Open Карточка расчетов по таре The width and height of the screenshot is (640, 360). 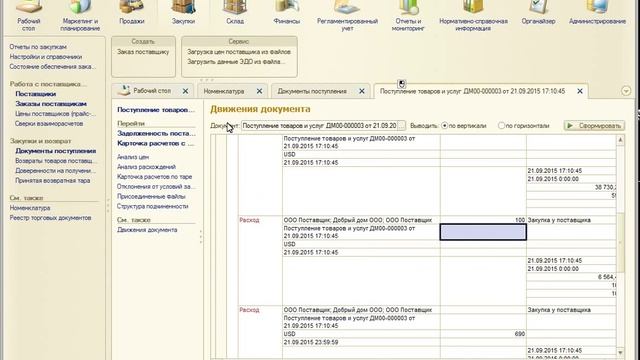click(154, 176)
